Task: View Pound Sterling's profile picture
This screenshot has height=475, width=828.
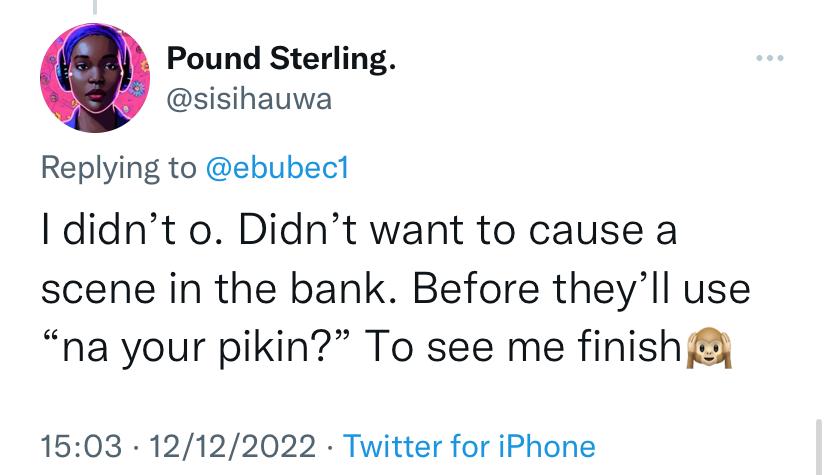Action: click(95, 77)
